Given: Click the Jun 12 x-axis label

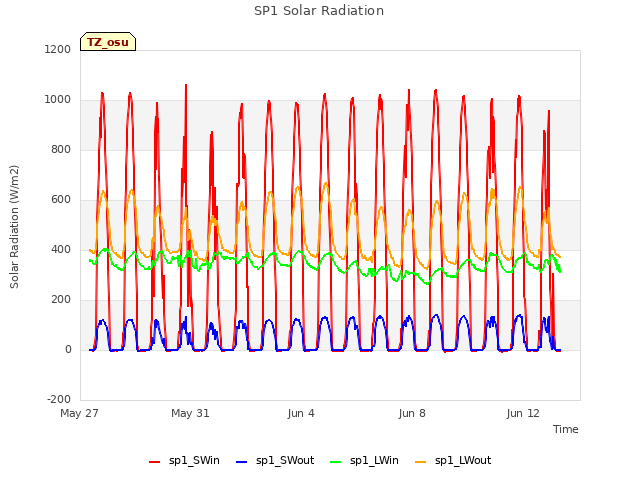Looking at the screenshot, I should [x=523, y=413].
